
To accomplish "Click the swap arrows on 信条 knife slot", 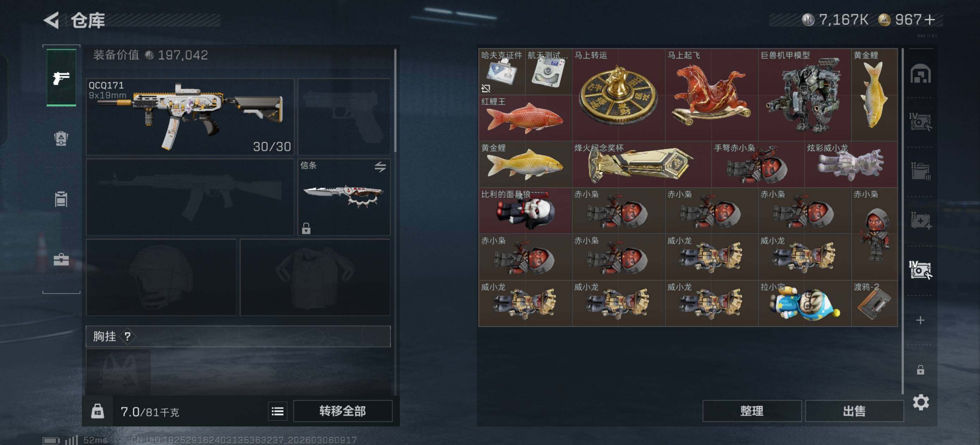I will click(x=380, y=167).
